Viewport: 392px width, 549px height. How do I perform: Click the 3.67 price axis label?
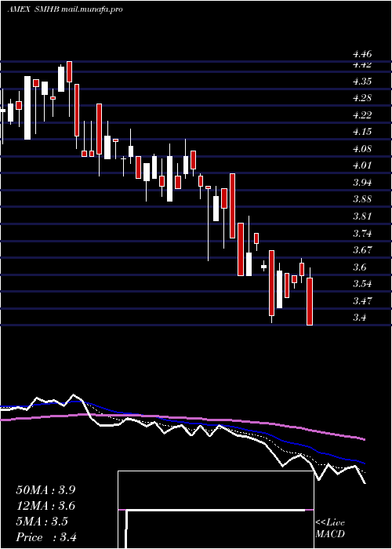tap(362, 250)
